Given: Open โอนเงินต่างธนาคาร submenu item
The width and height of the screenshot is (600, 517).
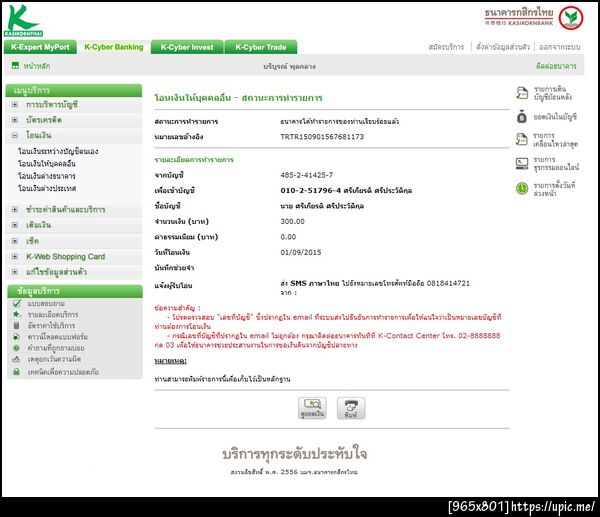Looking at the screenshot, I should pos(47,176).
